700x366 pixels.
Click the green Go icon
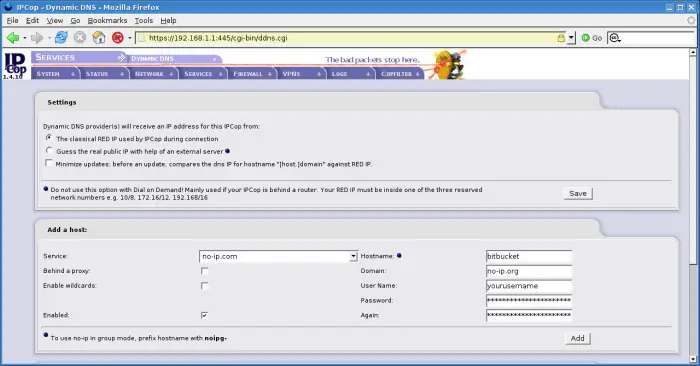point(586,38)
